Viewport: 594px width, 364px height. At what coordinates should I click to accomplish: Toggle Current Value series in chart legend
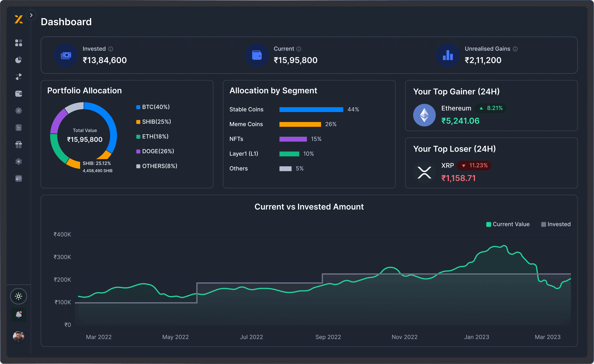[508, 224]
